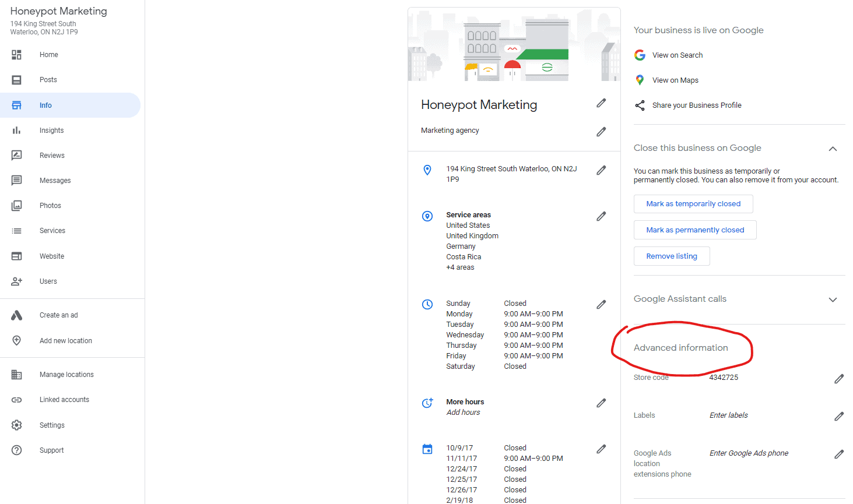Click Support link in sidebar
The image size is (853, 504).
51,450
